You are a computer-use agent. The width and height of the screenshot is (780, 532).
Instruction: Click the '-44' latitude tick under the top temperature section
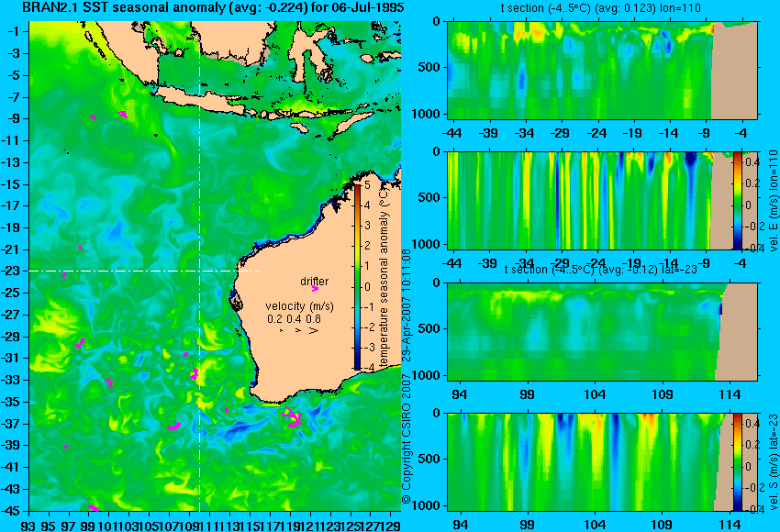click(451, 133)
